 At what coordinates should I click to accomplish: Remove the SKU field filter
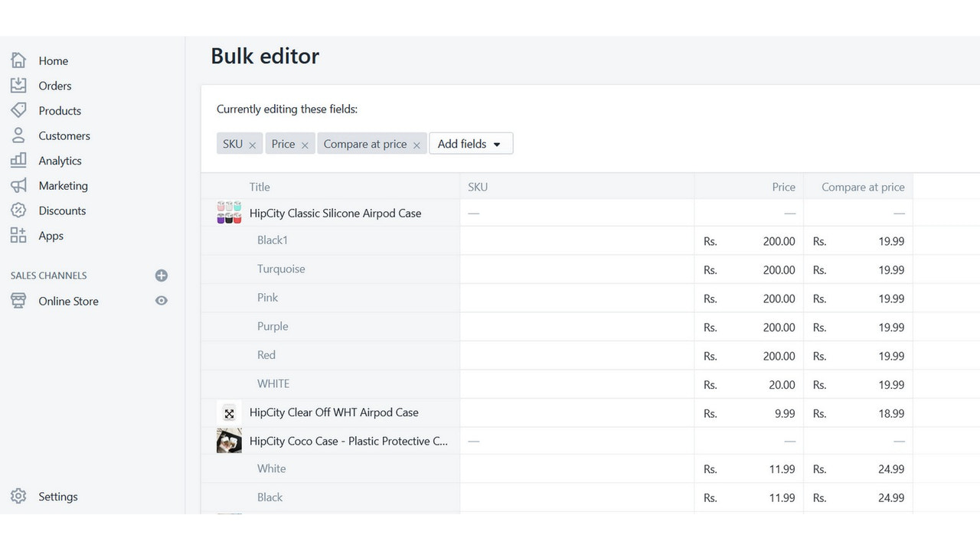[253, 143]
